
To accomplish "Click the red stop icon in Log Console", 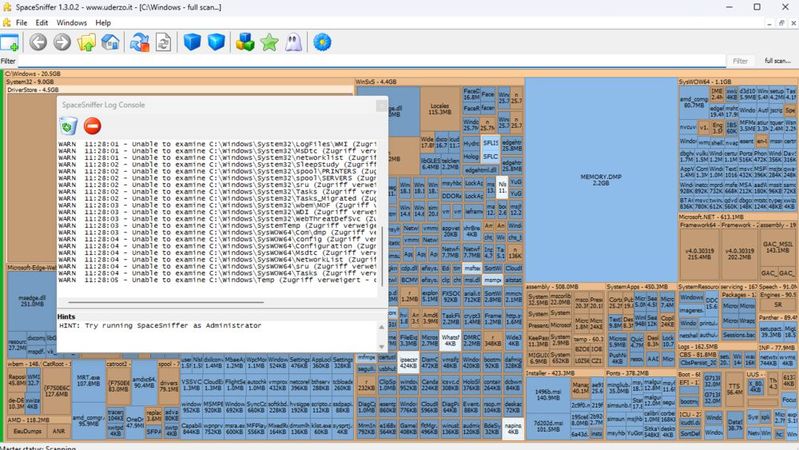I will pos(92,125).
